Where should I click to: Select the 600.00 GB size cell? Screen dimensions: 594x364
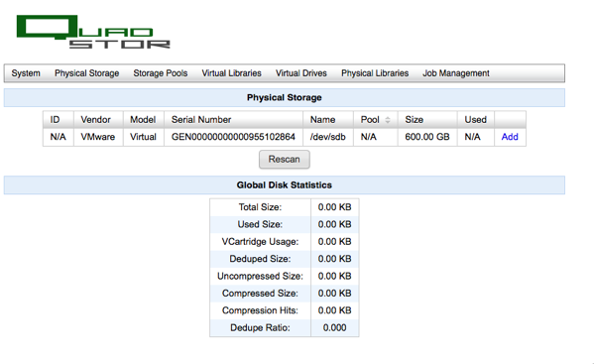(x=427, y=137)
